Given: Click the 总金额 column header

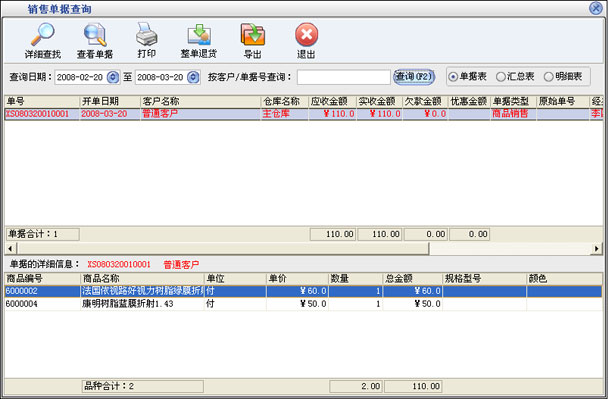Looking at the screenshot, I should pos(413,279).
